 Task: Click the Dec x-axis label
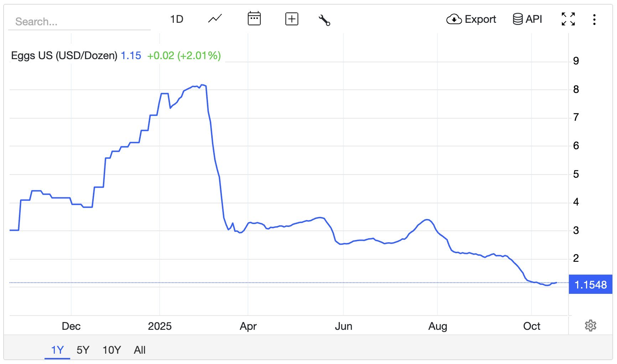click(71, 326)
